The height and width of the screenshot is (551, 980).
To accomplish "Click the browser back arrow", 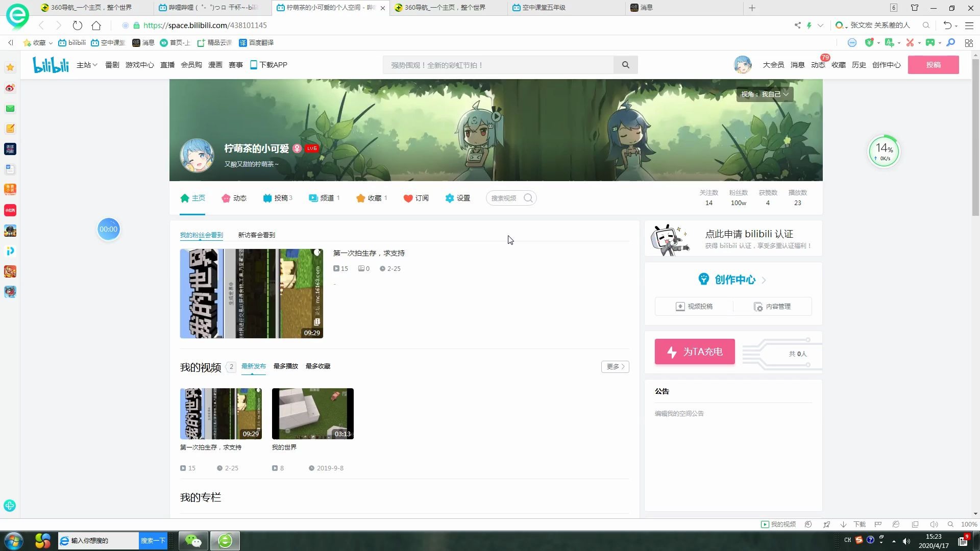I will (x=41, y=25).
